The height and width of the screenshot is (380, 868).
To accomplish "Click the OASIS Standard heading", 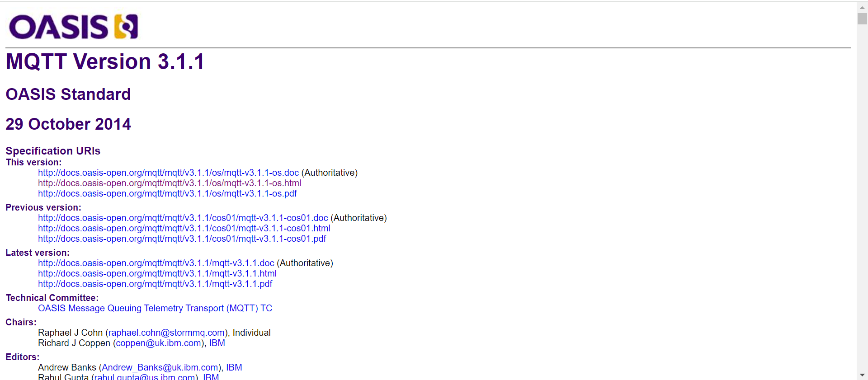I will [68, 94].
